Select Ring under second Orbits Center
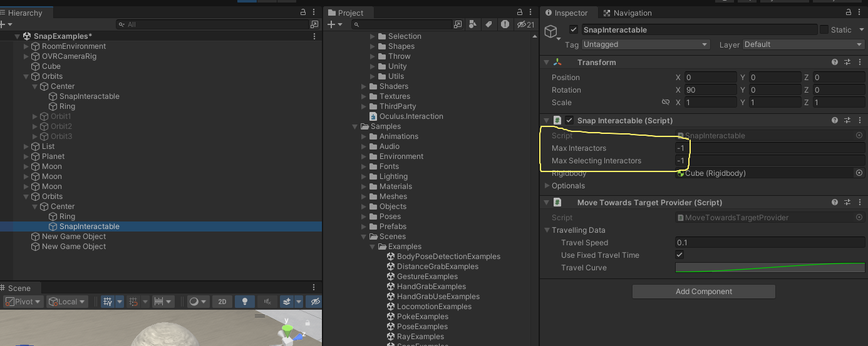 66,216
